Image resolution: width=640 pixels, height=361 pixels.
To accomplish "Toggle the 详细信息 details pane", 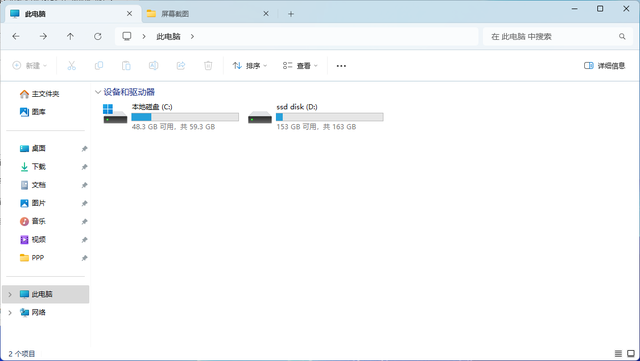I will click(x=604, y=66).
